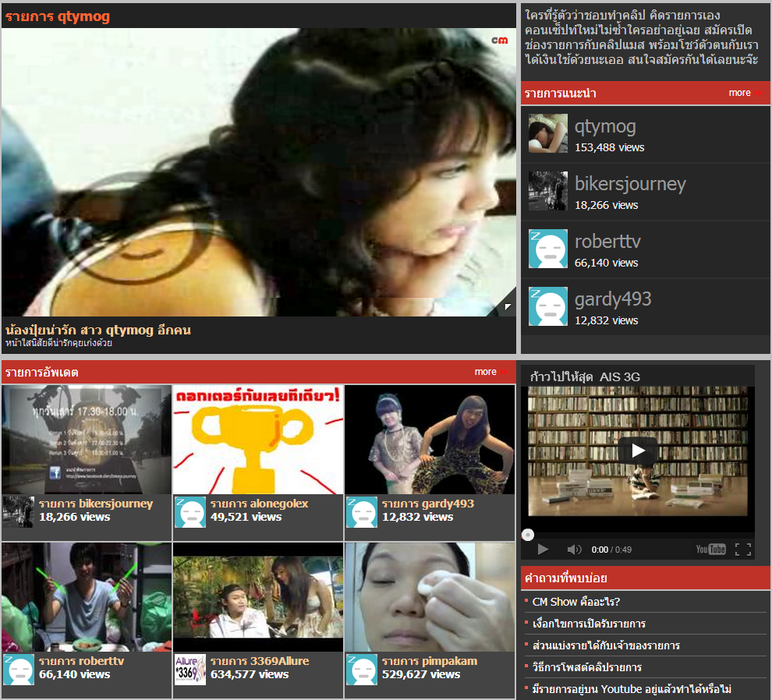This screenshot has width=772, height=700.
Task: Click the 'cm' logo on featured video
Action: pyautogui.click(x=499, y=41)
